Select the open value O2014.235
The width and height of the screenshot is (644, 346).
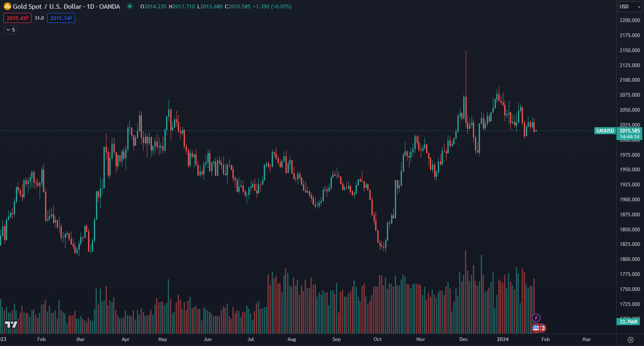tap(153, 7)
